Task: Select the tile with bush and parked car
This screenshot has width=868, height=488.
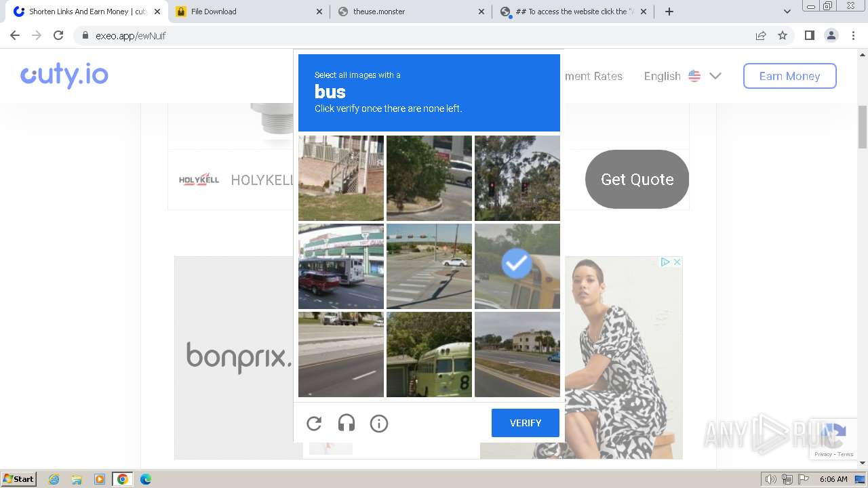Action: pyautogui.click(x=429, y=178)
